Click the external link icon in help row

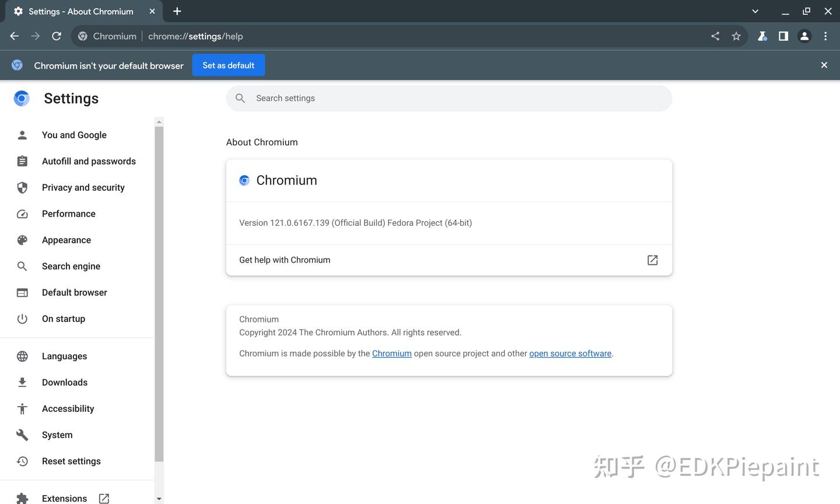[653, 260]
